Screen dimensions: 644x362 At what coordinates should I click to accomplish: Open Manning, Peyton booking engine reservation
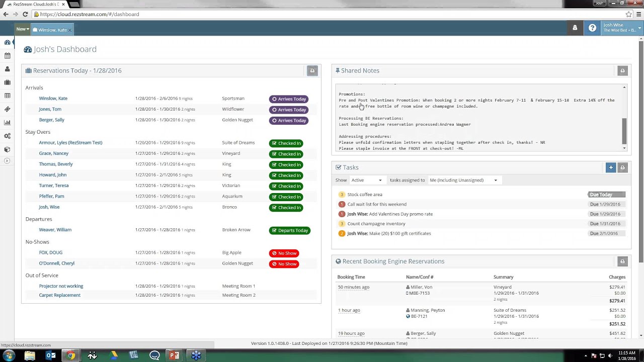427,310
